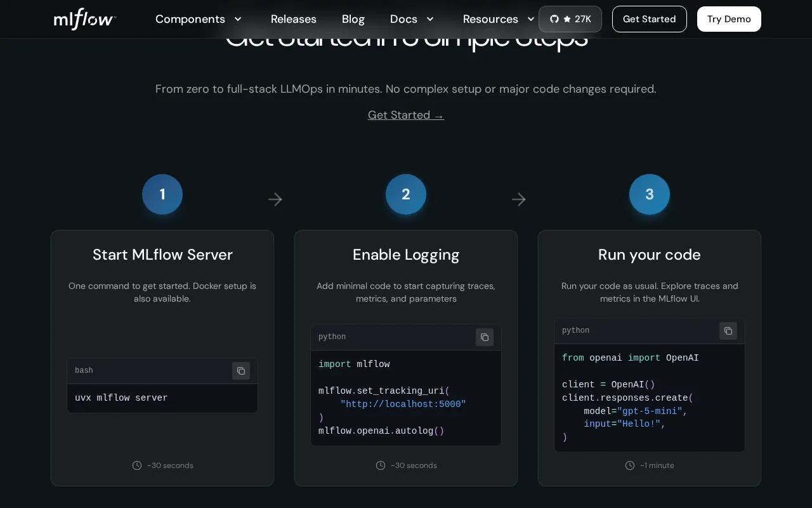Expand Resources dropdown chevron
The image size is (812, 508).
pyautogui.click(x=531, y=19)
